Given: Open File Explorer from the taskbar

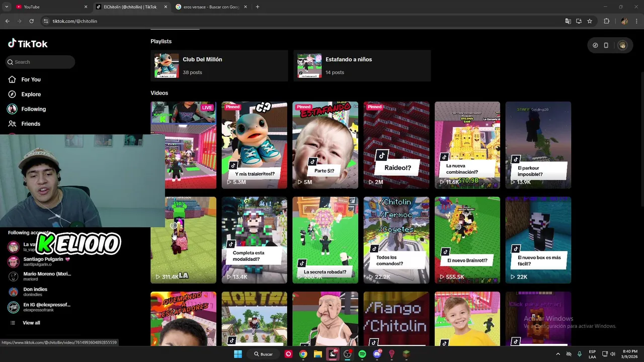Looking at the screenshot, I should pos(318,354).
